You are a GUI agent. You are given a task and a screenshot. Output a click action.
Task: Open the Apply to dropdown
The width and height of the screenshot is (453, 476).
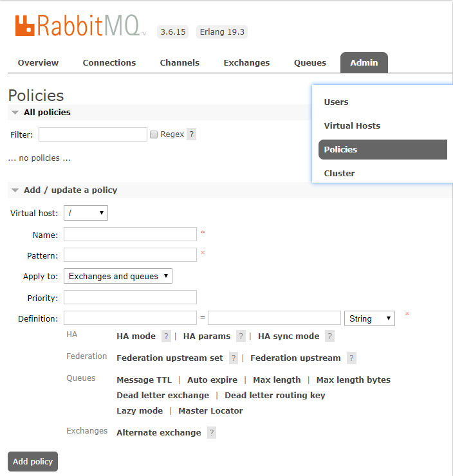pyautogui.click(x=118, y=276)
